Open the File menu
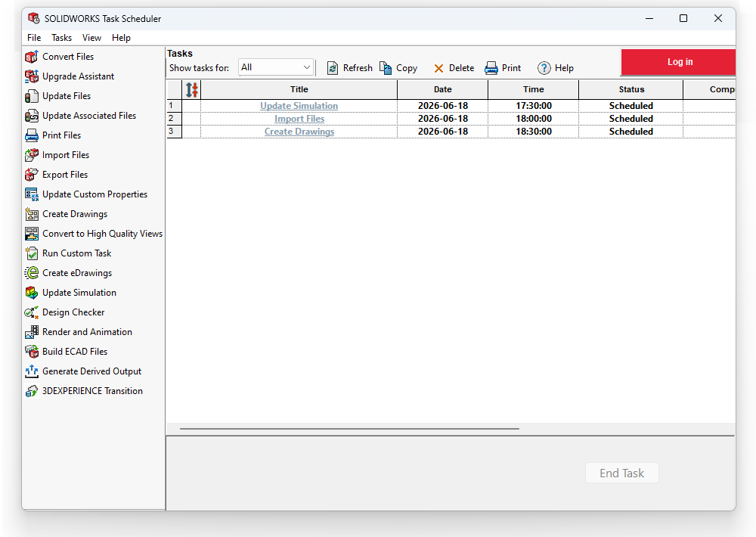The height and width of the screenshot is (537, 756). 34,38
